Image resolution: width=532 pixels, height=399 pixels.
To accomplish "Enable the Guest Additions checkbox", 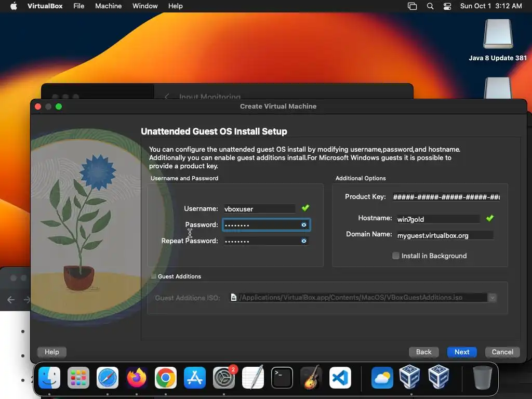I will click(154, 276).
